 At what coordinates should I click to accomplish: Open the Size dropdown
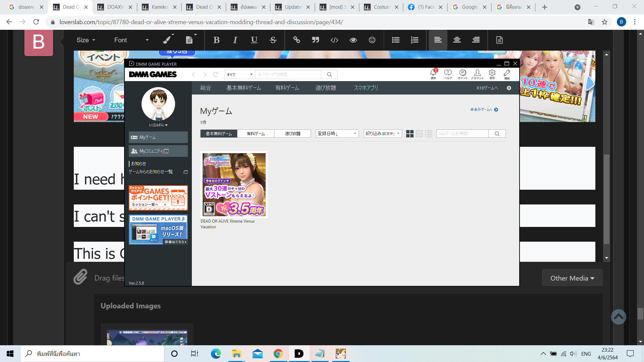(86, 40)
